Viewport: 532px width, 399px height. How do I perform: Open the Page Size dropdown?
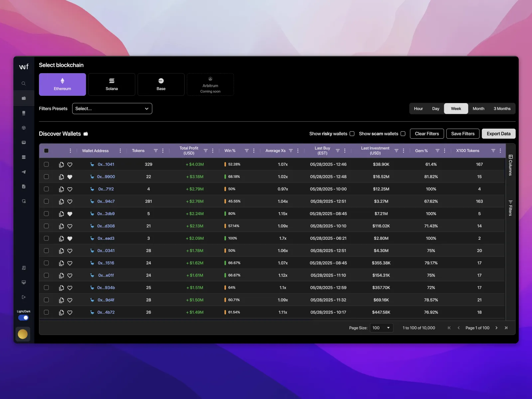click(381, 328)
